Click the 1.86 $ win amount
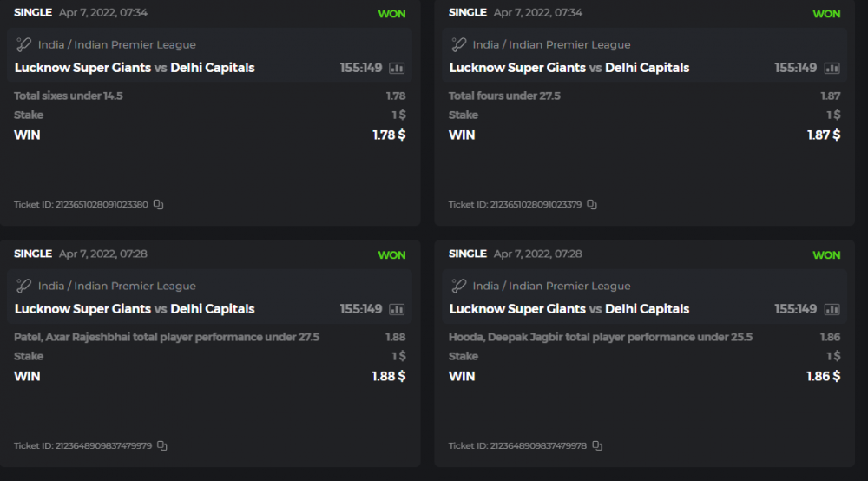The width and height of the screenshot is (868, 481). 823,376
